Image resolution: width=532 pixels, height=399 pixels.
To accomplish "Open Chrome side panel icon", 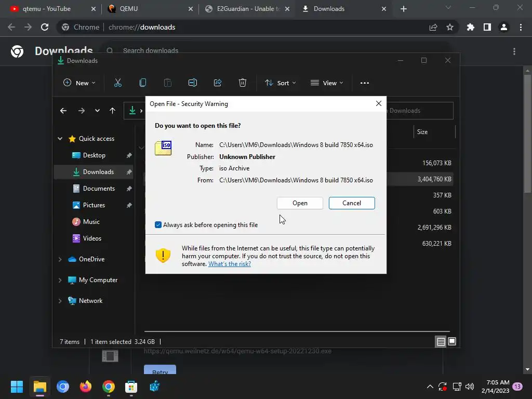I will [x=487, y=27].
